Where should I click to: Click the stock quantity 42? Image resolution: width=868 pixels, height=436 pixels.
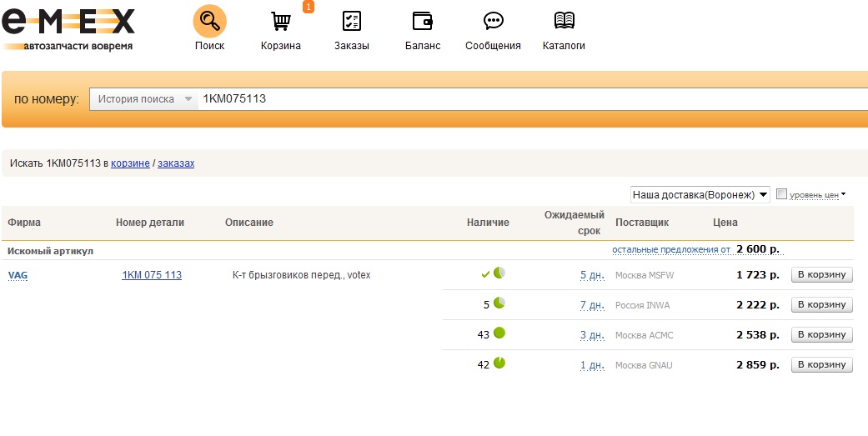click(484, 364)
